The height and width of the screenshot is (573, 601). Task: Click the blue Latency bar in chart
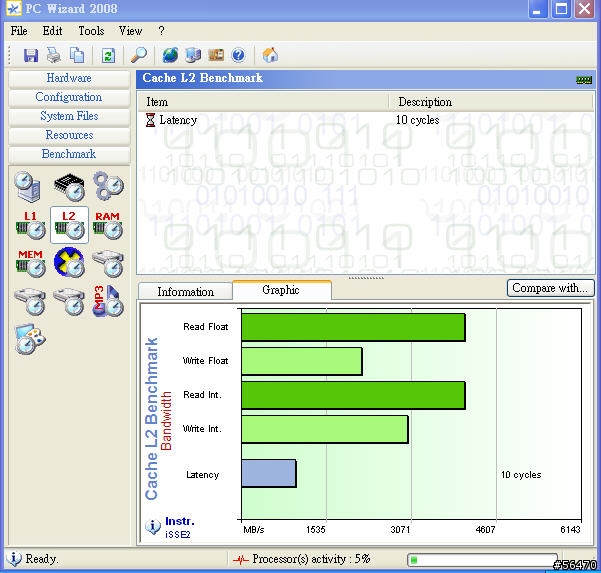tap(269, 473)
